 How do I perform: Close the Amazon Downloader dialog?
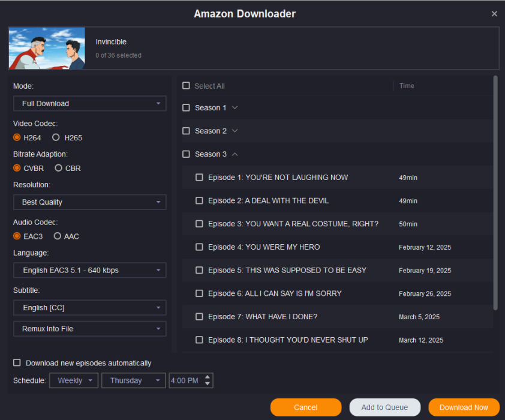pyautogui.click(x=494, y=14)
